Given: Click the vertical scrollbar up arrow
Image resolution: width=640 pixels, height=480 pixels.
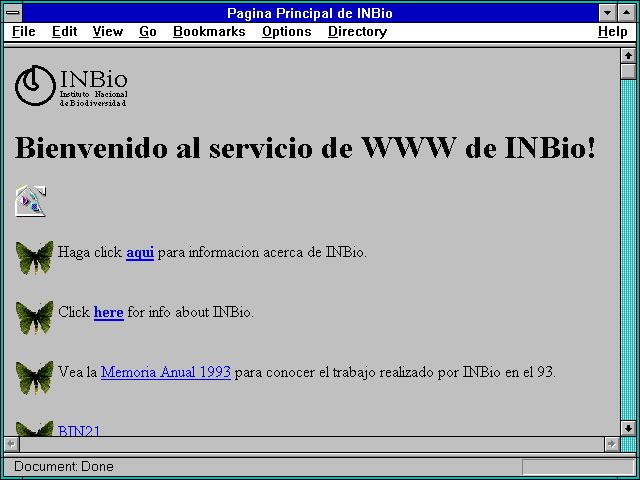Looking at the screenshot, I should 628,56.
